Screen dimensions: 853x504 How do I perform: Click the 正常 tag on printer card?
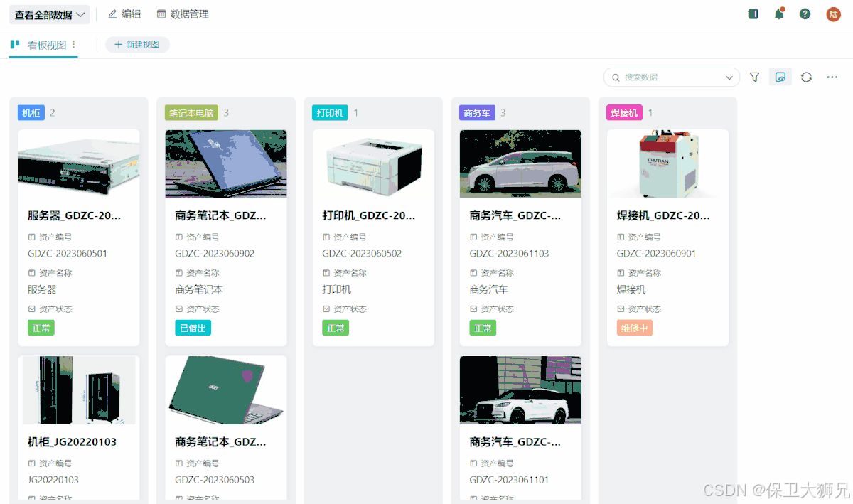(x=336, y=328)
